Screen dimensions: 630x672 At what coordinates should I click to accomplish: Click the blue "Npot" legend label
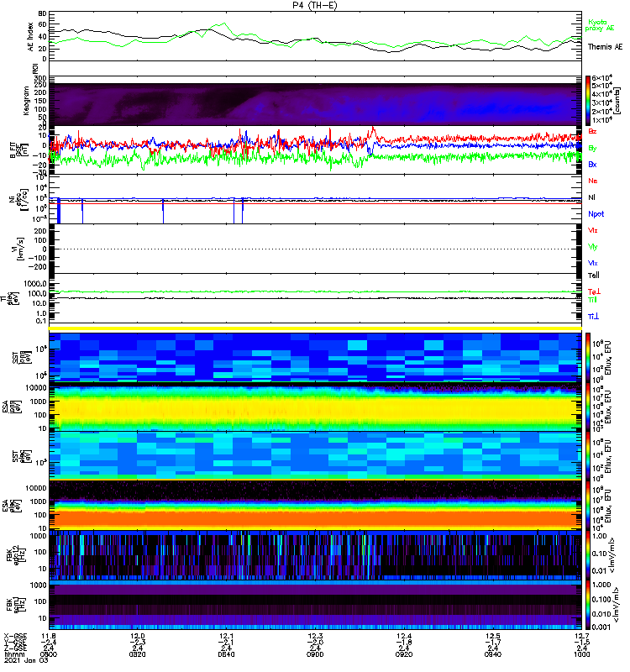(596, 214)
